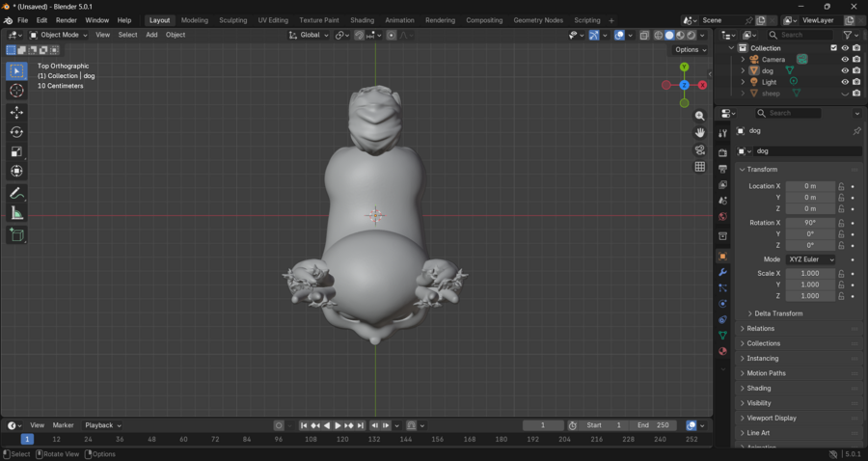
Task: Choose the Measure tool
Action: click(x=16, y=213)
